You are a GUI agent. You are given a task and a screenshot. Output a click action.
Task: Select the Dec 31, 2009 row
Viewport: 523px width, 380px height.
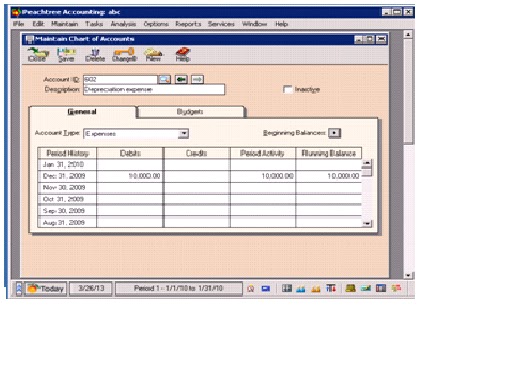point(200,176)
